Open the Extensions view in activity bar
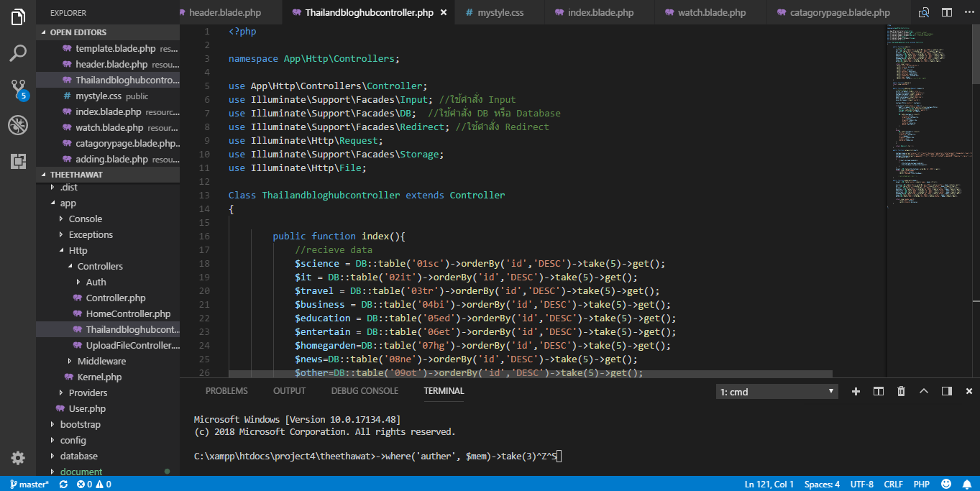 (x=18, y=161)
